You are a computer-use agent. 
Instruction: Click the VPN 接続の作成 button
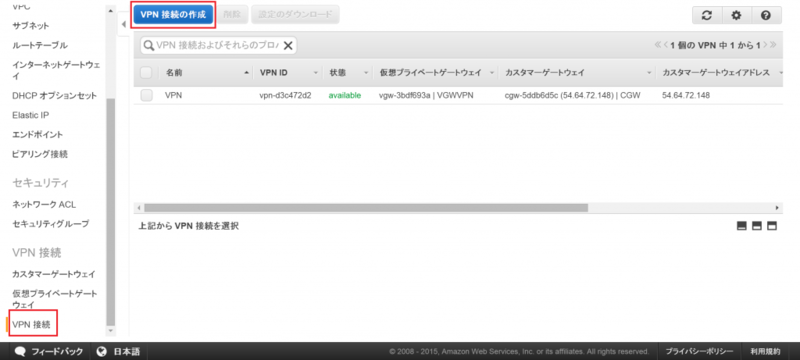coord(173,15)
